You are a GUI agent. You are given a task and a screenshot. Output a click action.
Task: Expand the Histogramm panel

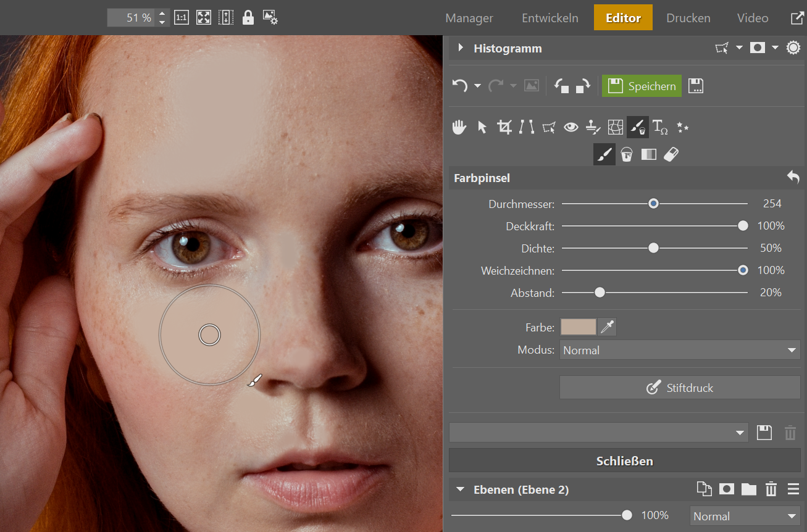click(461, 48)
